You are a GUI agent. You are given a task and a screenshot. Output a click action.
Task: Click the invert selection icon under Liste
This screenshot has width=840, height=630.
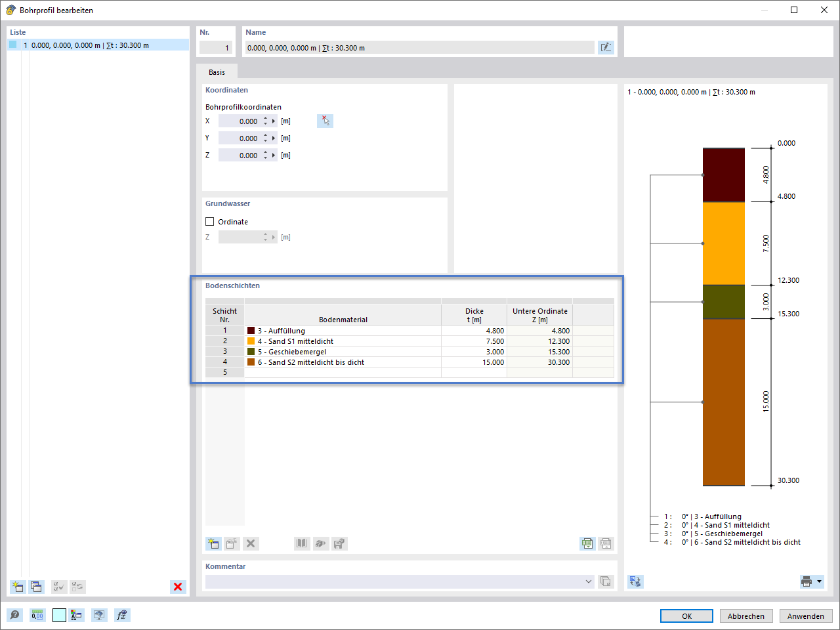77,587
